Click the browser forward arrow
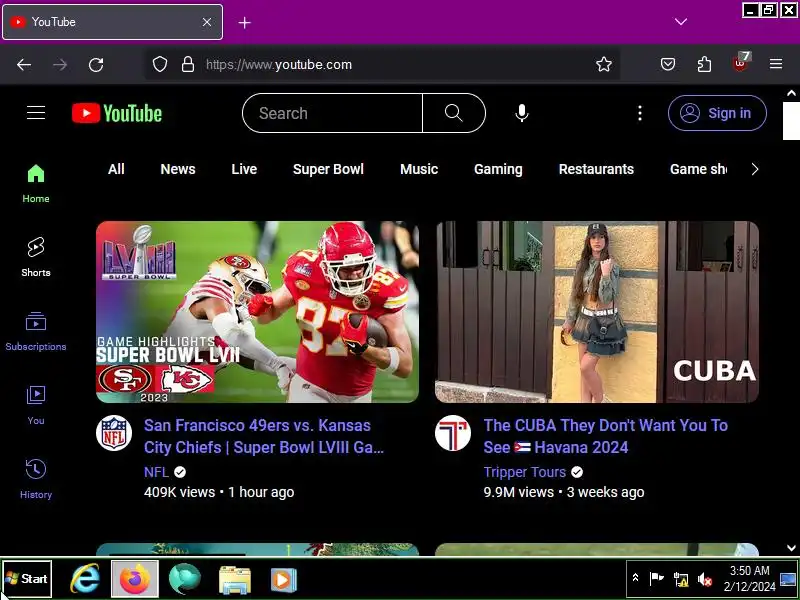The image size is (800, 600). point(60,64)
